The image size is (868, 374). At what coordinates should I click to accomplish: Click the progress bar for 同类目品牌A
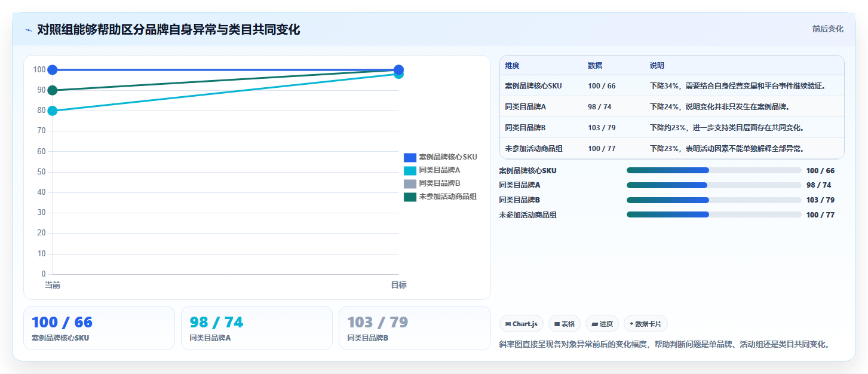pos(714,185)
